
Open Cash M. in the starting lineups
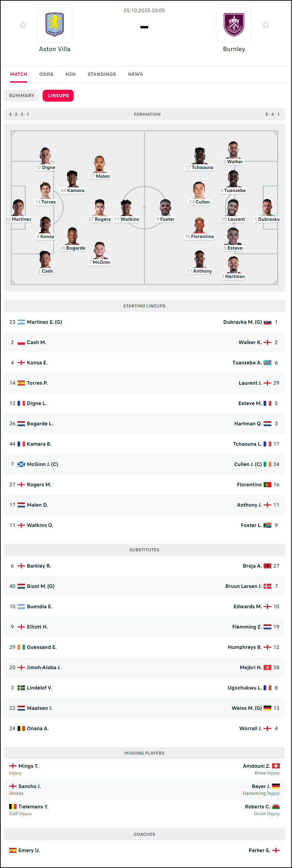click(37, 342)
